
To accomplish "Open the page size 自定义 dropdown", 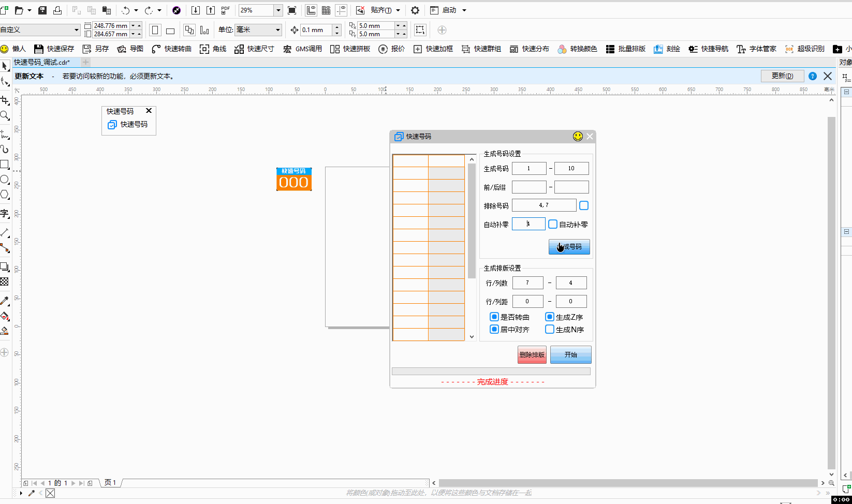I will coord(77,30).
